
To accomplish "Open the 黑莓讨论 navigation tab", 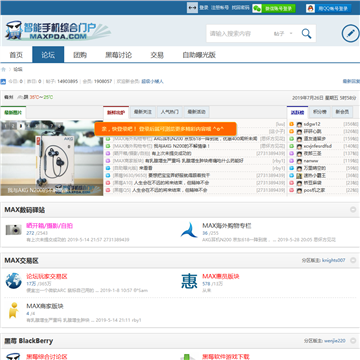I will [118, 55].
